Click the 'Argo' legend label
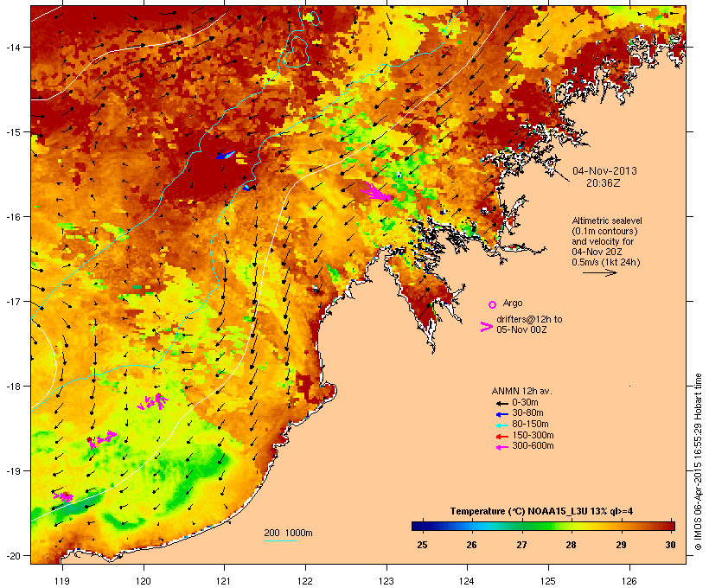The height and width of the screenshot is (588, 709). click(513, 303)
